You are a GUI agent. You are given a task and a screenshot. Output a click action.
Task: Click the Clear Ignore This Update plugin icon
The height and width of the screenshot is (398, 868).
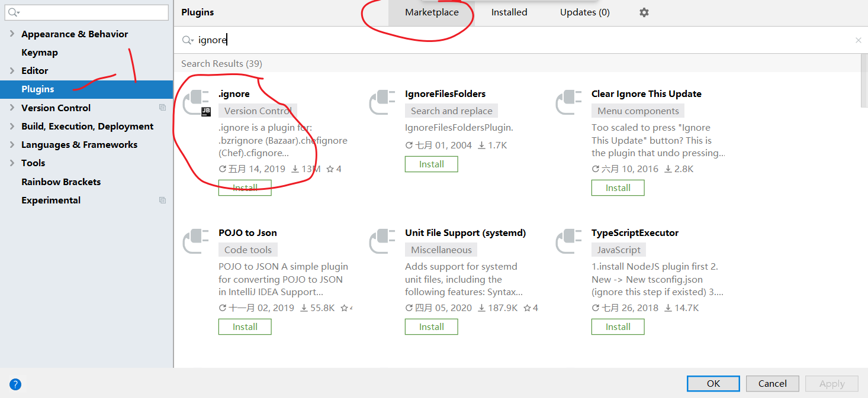(569, 102)
